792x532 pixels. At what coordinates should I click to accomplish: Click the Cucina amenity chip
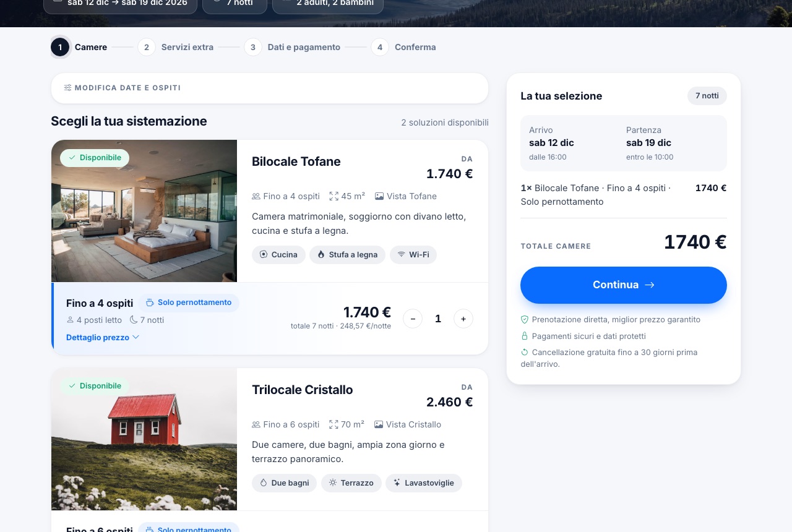point(278,255)
